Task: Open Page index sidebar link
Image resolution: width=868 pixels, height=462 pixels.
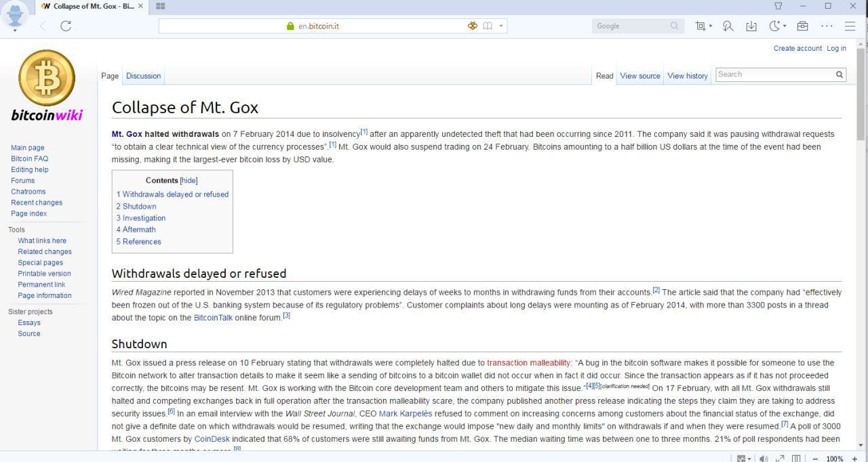Action: pyautogui.click(x=28, y=213)
